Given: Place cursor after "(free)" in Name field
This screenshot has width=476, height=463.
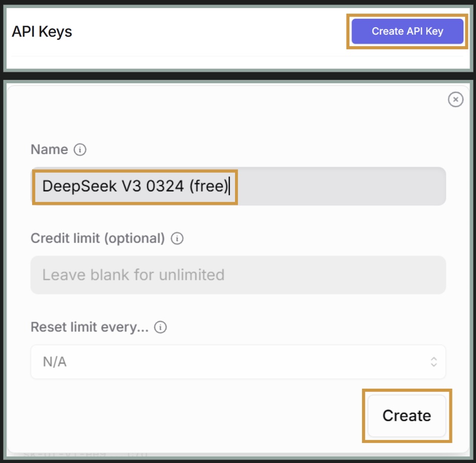Looking at the screenshot, I should tap(229, 186).
